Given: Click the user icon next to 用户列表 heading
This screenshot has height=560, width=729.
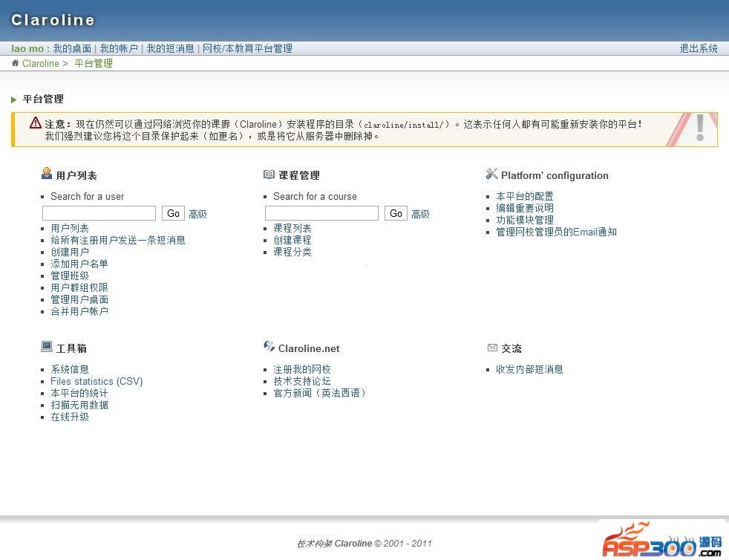Looking at the screenshot, I should [x=47, y=174].
